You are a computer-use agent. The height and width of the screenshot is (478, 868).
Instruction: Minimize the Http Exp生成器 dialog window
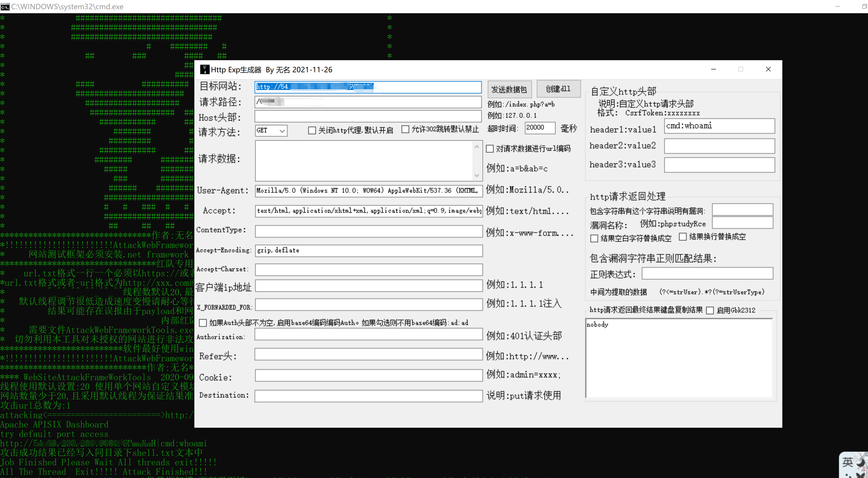[713, 69]
